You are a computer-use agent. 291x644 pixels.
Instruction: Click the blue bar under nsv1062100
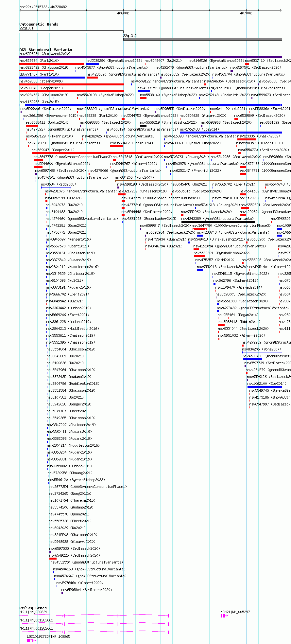[265, 387]
